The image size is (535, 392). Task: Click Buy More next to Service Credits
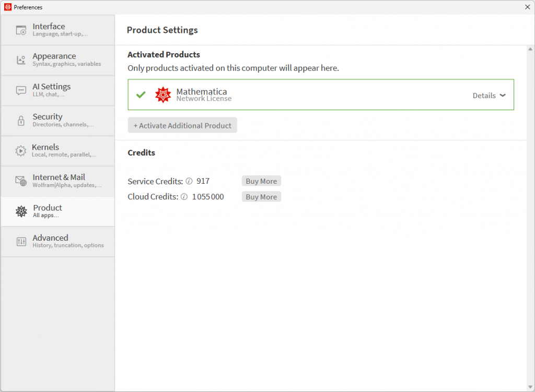tap(261, 181)
